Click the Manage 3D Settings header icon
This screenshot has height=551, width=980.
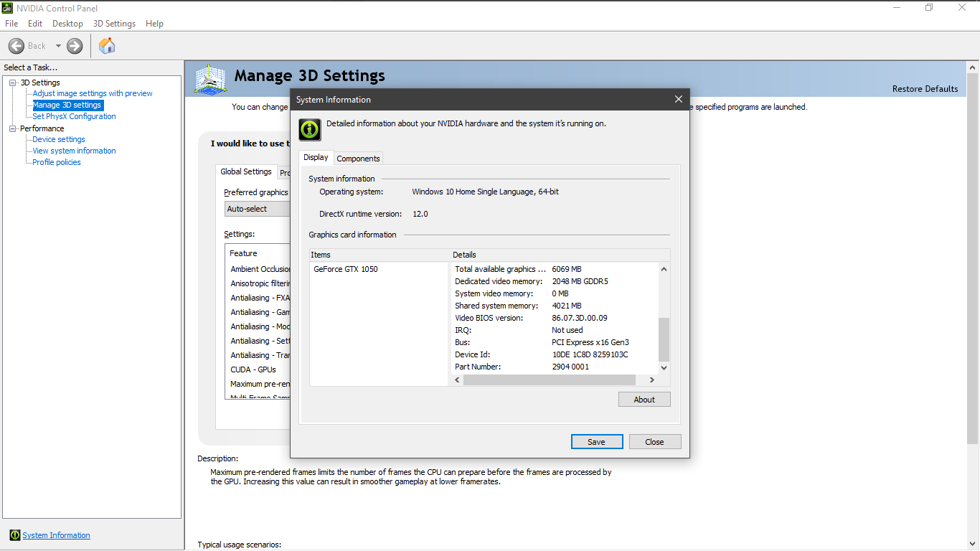point(211,78)
